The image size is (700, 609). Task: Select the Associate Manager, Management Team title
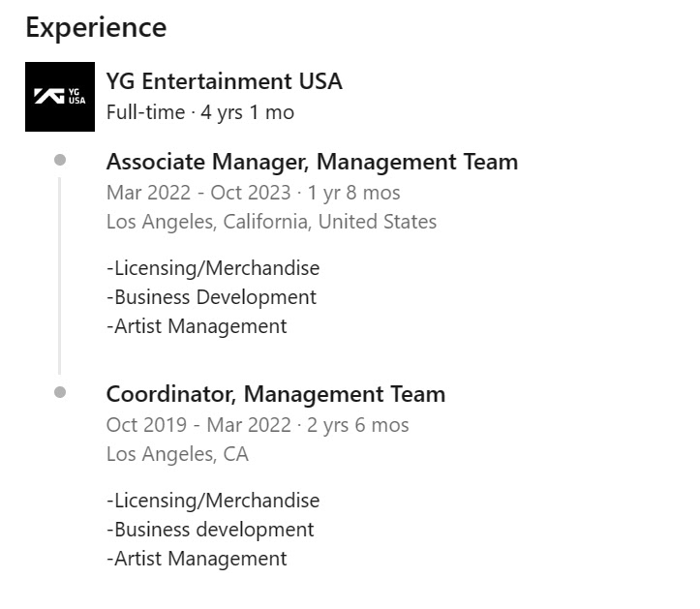coord(312,162)
